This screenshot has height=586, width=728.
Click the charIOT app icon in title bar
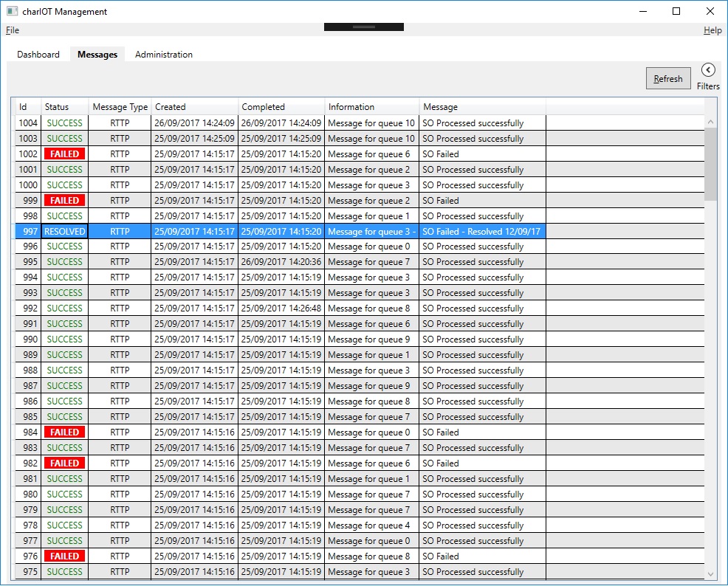[x=12, y=11]
